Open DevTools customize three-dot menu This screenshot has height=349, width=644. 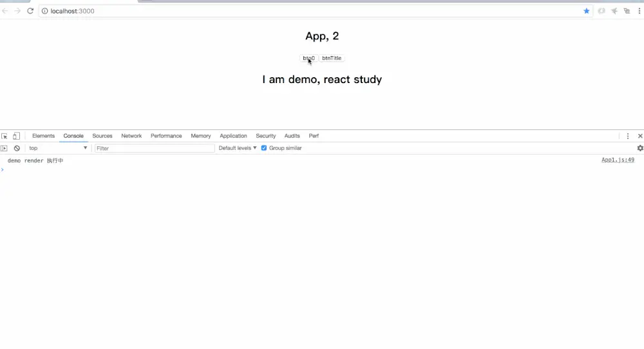pyautogui.click(x=627, y=136)
